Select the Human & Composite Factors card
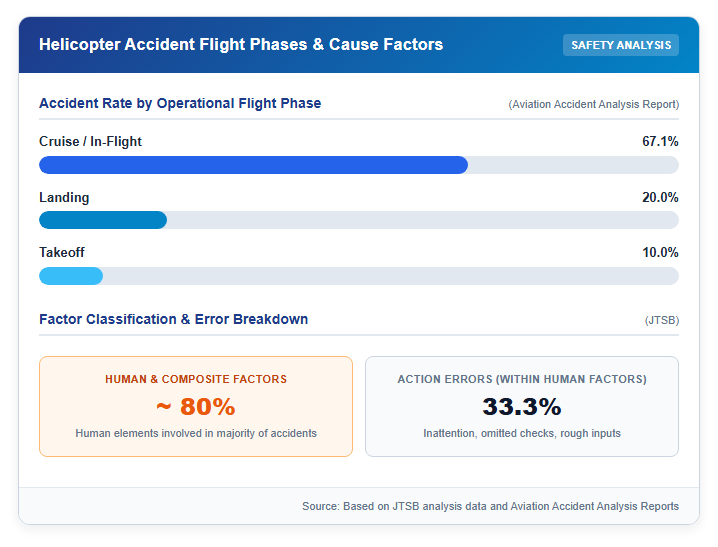The image size is (718, 547). 196,406
